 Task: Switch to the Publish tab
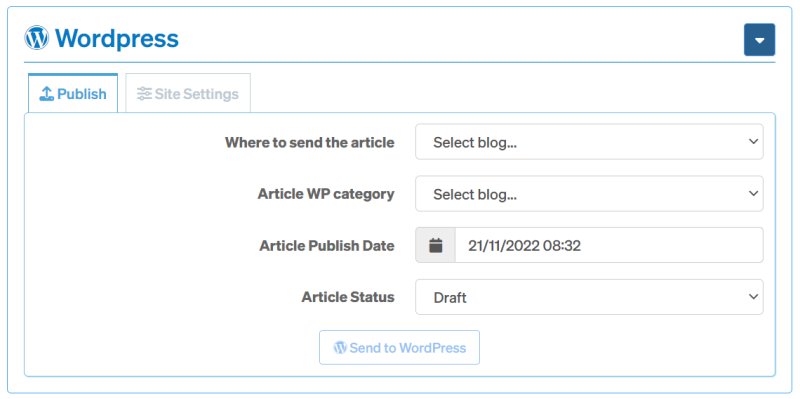point(73,94)
